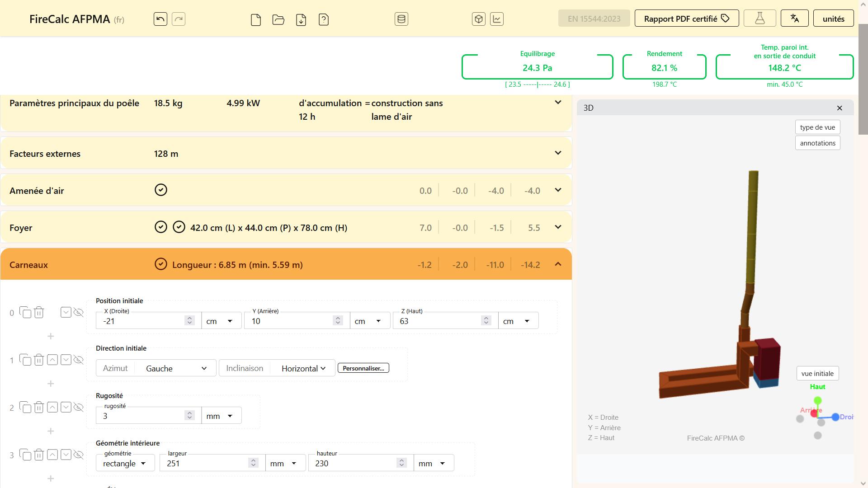Create a new file via document icon

(256, 19)
